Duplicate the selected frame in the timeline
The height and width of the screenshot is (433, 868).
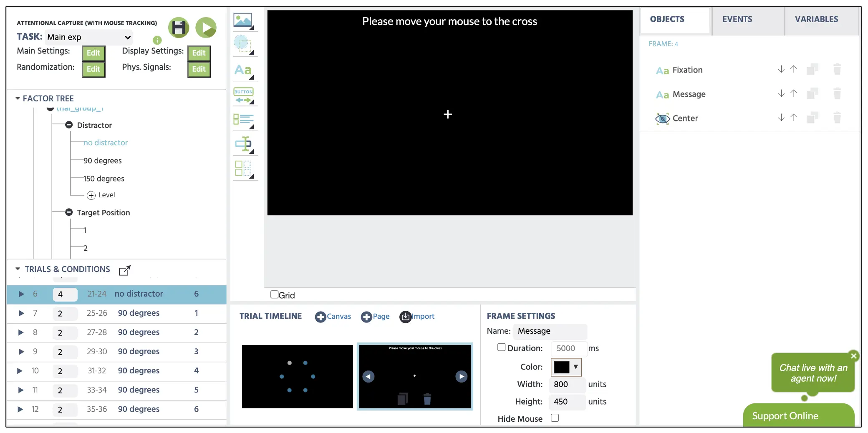pyautogui.click(x=402, y=399)
